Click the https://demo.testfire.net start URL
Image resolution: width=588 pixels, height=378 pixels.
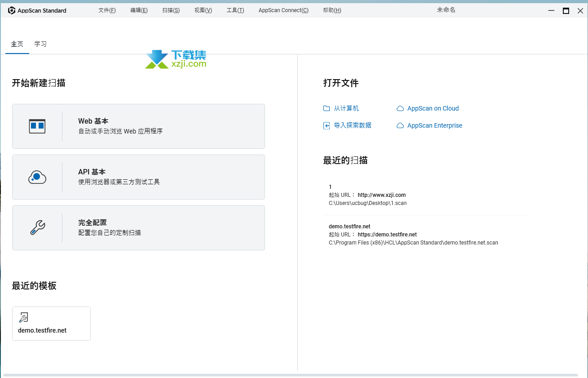click(x=387, y=235)
